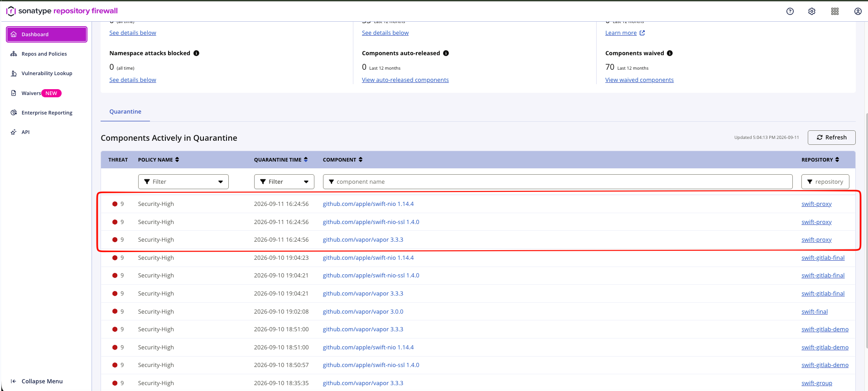Image resolution: width=868 pixels, height=391 pixels.
Task: Click the Vulnerability Lookup sidebar icon
Action: [14, 73]
